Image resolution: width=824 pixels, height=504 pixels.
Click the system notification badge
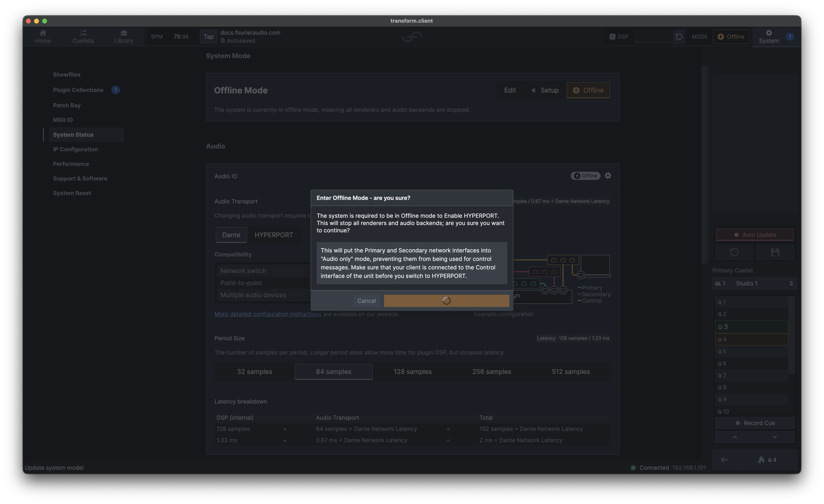click(790, 36)
